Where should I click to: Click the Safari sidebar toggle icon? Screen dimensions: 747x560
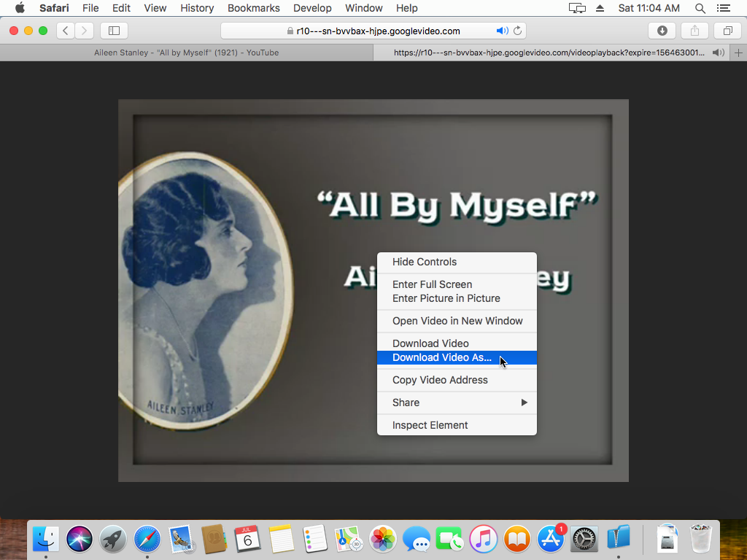point(114,31)
